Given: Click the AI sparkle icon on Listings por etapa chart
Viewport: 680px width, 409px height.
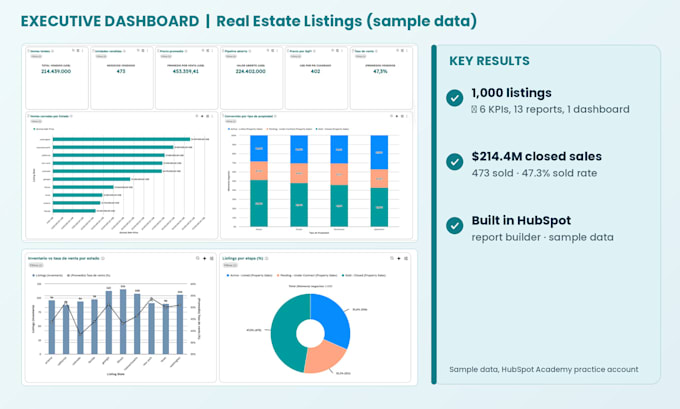Looking at the screenshot, I should tap(399, 258).
